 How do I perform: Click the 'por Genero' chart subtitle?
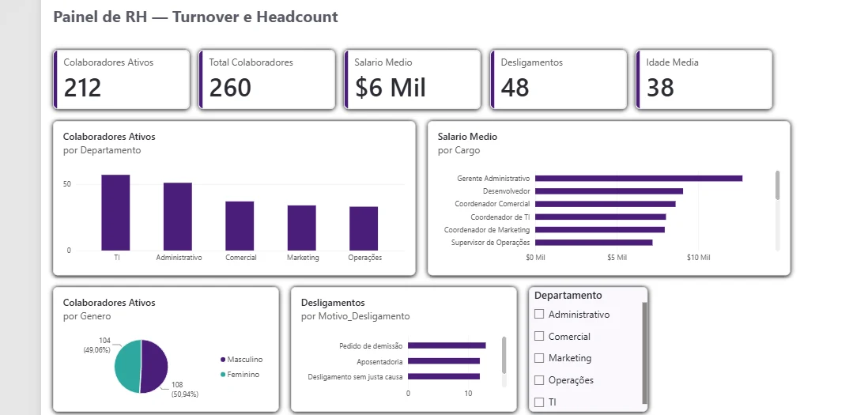pos(87,316)
